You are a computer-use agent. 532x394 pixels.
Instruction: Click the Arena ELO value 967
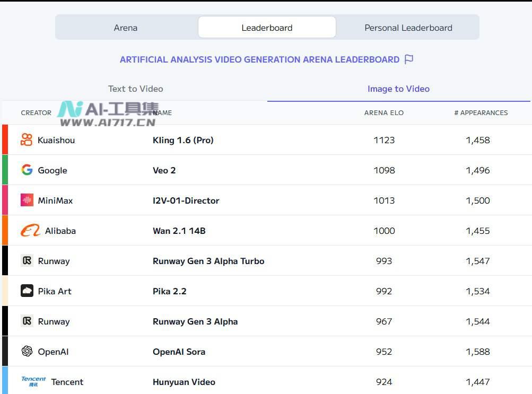pyautogui.click(x=384, y=321)
